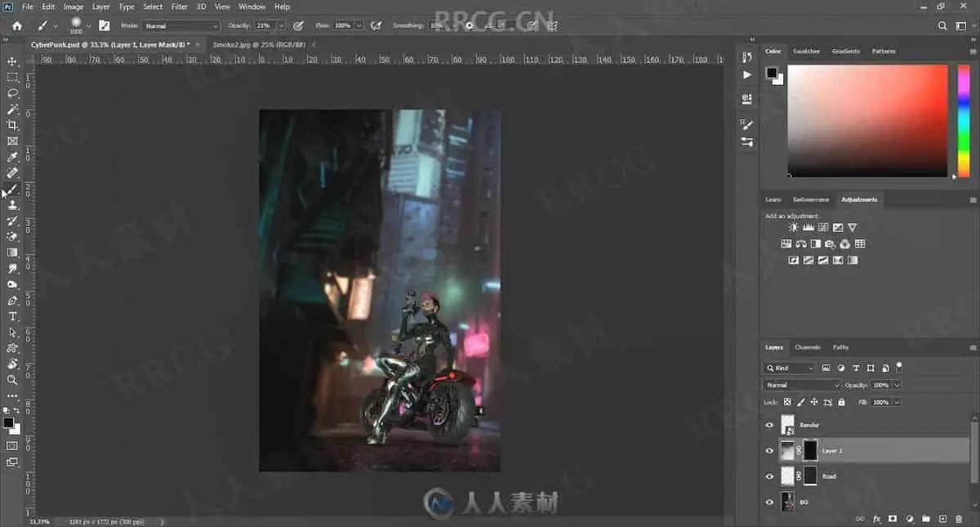980x527 pixels.
Task: Hide Layer 1 visibility eye
Action: coord(769,450)
